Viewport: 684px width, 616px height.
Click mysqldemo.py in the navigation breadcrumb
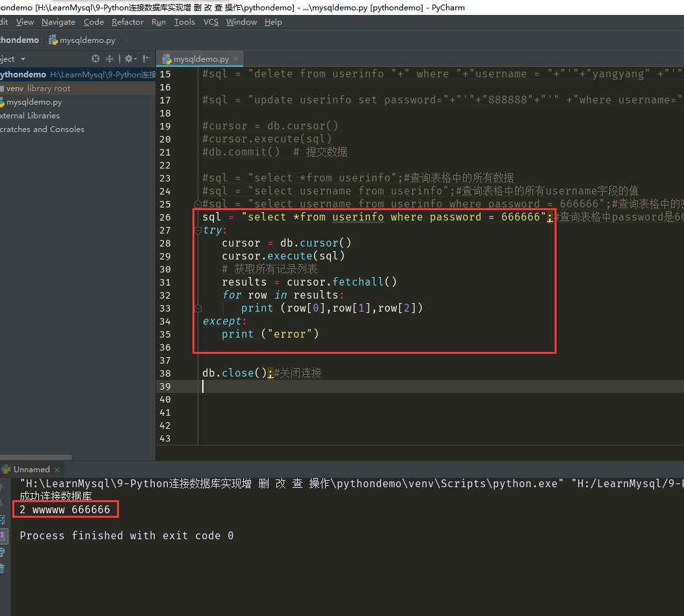[x=83, y=40]
